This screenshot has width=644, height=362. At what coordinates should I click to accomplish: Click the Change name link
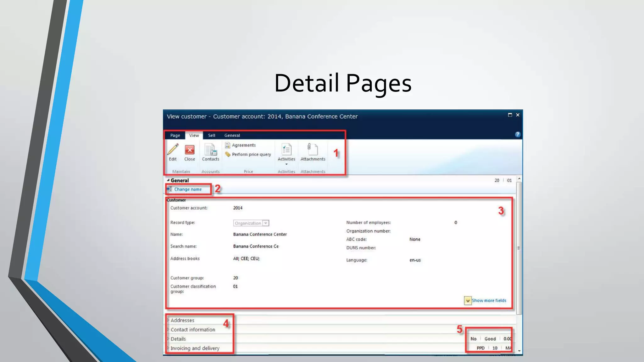(x=188, y=189)
